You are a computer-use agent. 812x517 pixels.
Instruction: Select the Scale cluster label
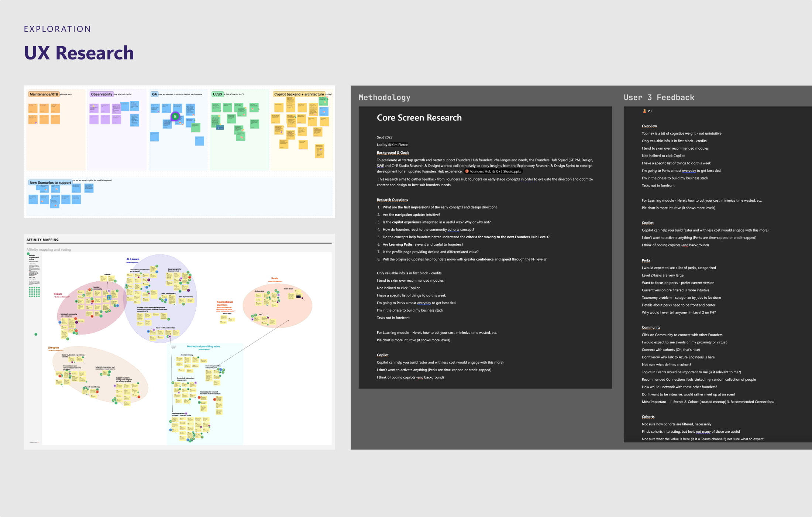tap(275, 278)
